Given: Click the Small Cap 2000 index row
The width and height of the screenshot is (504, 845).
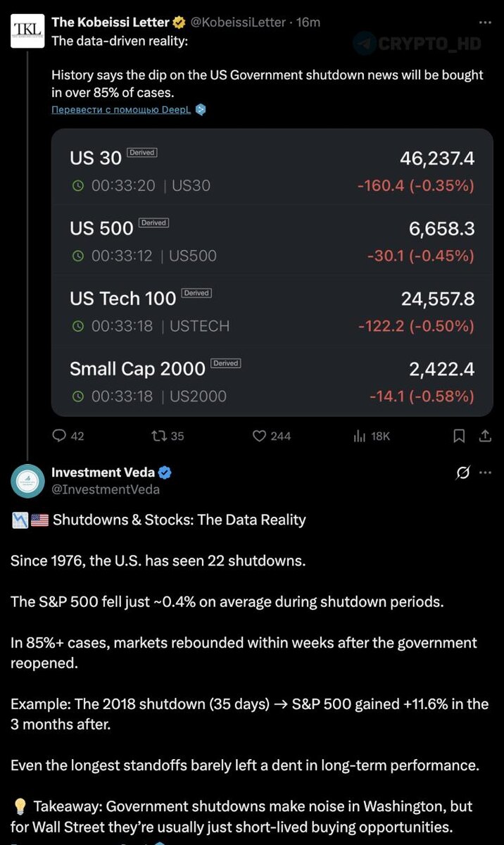Looking at the screenshot, I should [272, 381].
